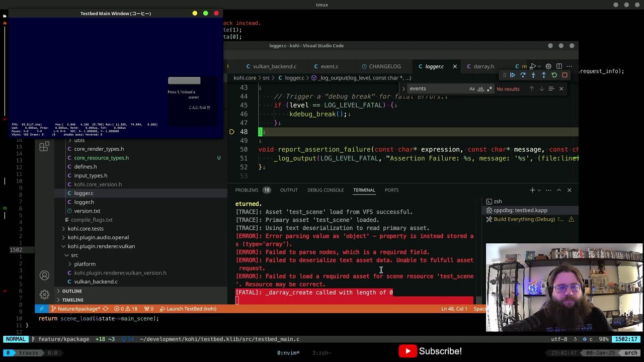The width and height of the screenshot is (644, 362).
Task: Restart the debug session
Action: (x=554, y=75)
